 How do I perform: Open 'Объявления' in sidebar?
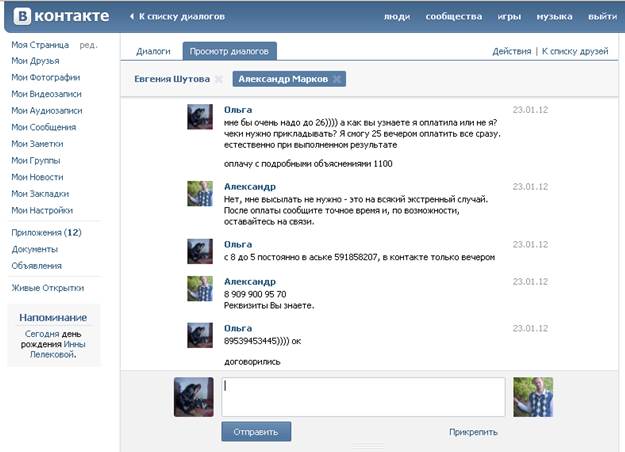pos(36,266)
